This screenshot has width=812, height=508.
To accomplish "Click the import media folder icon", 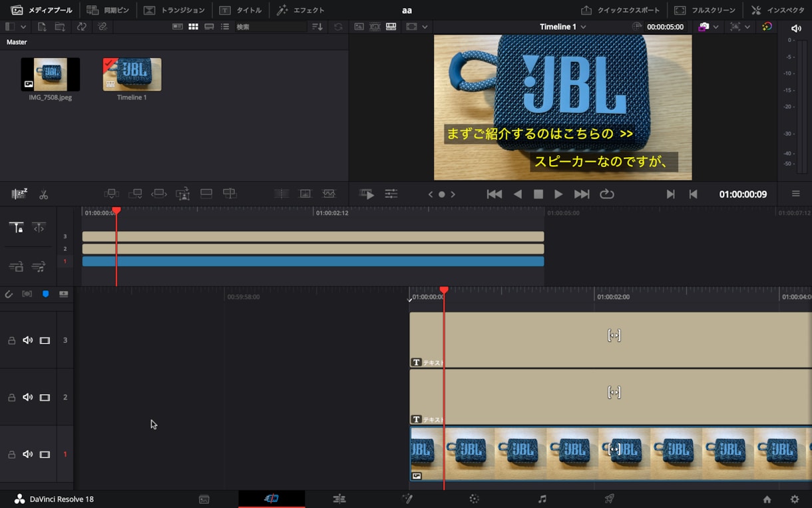I will (60, 27).
